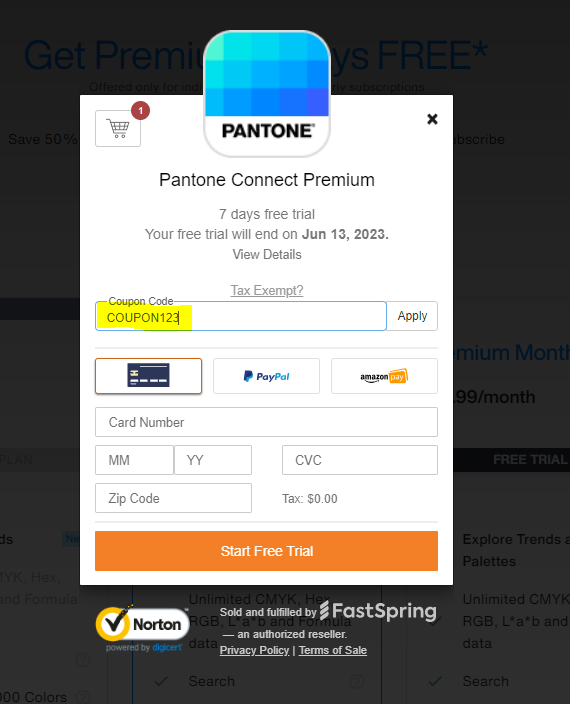Click the Norton secured badge
This screenshot has height=704, width=570.
click(x=142, y=628)
